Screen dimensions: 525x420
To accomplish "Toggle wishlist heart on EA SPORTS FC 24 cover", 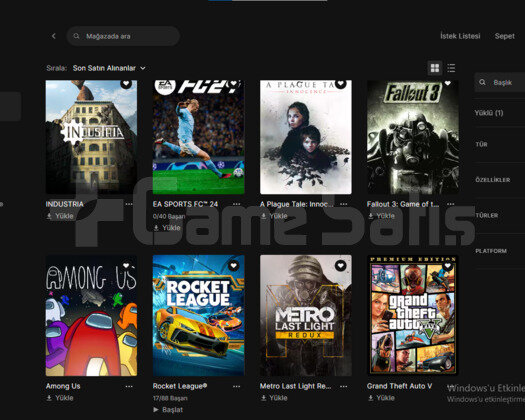I will pos(233,83).
